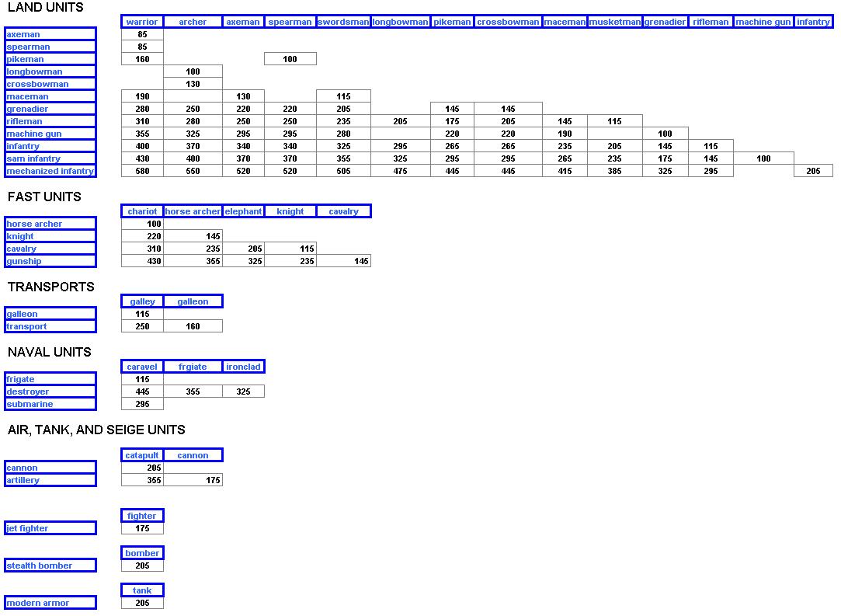Click the modern armor row link
The width and height of the screenshot is (841, 616).
pos(37,603)
